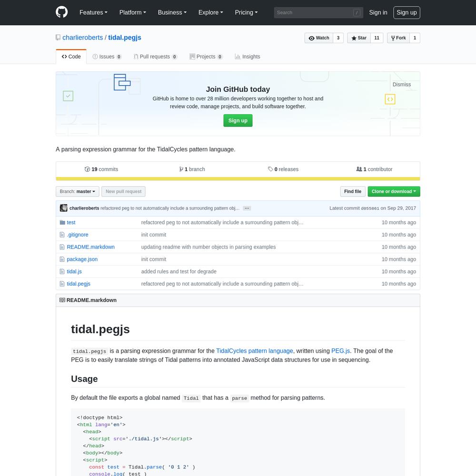This screenshot has height=476, width=476.
Task: Click the yellow language bar
Action: (238, 179)
